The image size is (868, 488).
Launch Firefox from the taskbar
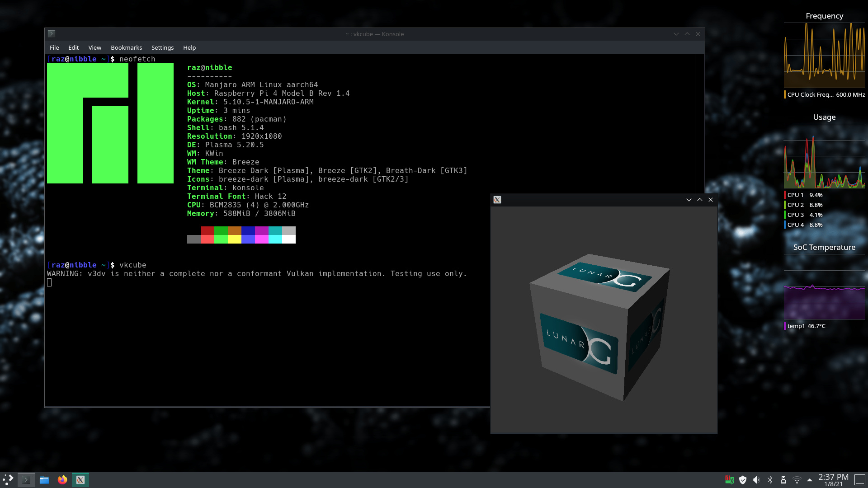click(x=62, y=480)
